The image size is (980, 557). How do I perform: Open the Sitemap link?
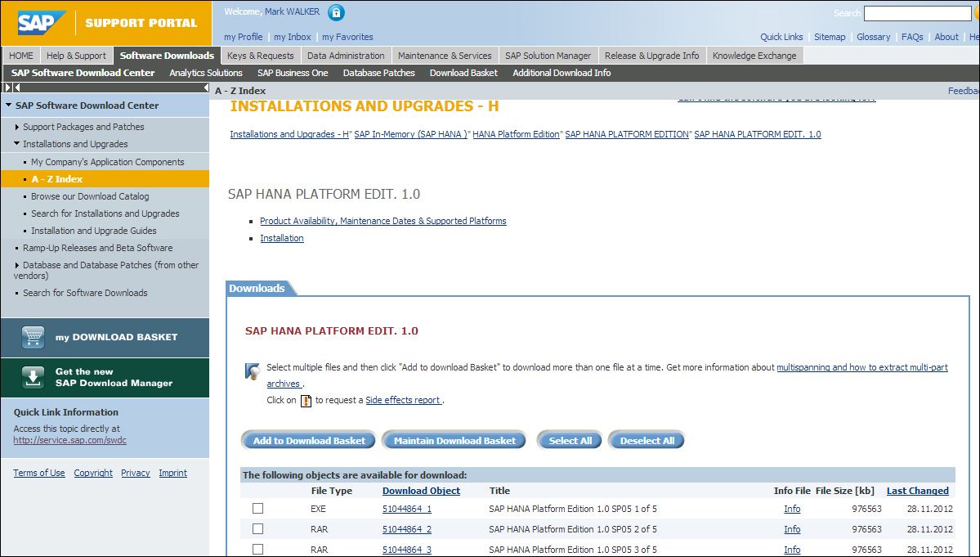830,37
